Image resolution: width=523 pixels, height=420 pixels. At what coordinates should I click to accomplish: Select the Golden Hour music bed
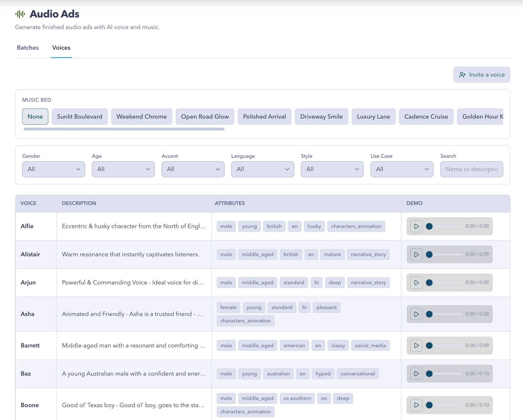(x=481, y=117)
